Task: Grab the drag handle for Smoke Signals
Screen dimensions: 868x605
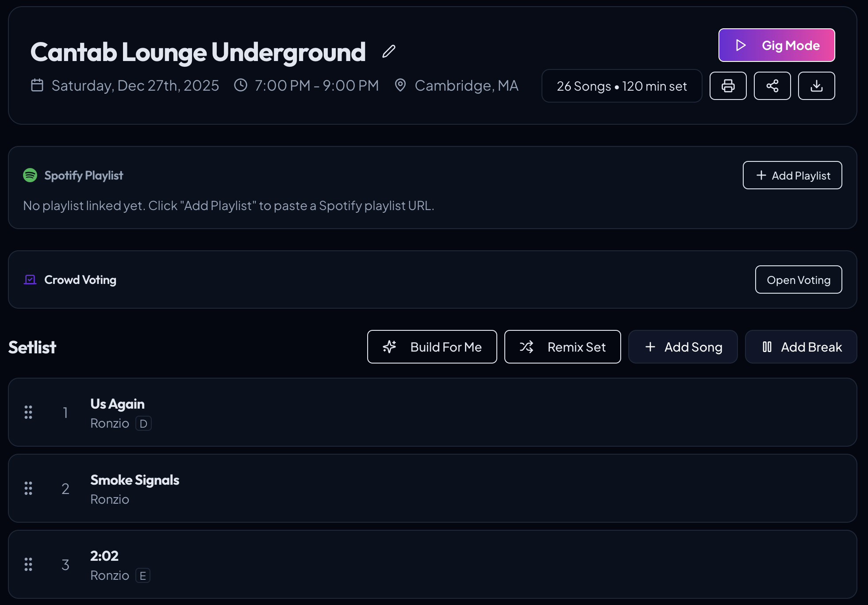Action: tap(28, 488)
